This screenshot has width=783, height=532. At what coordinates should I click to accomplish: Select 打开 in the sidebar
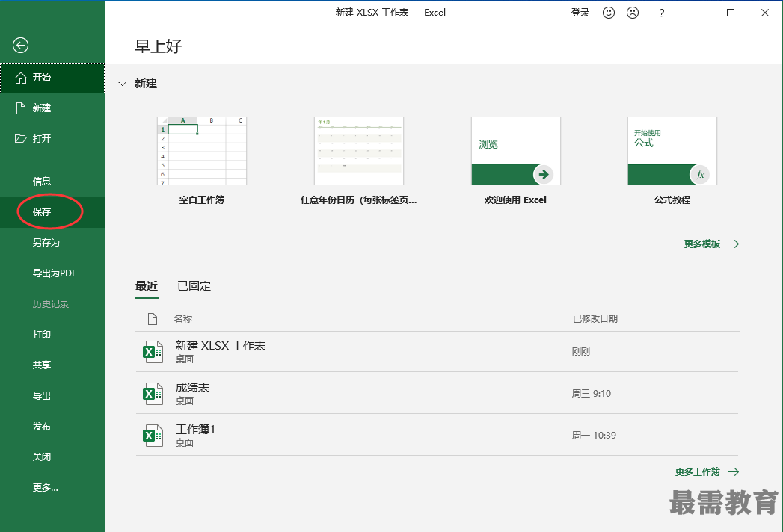(x=52, y=139)
